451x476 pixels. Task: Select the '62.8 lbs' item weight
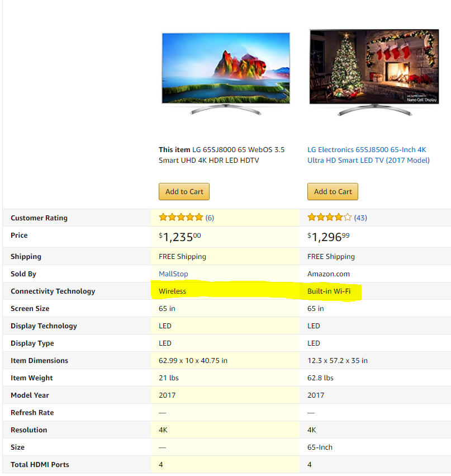pyautogui.click(x=320, y=378)
